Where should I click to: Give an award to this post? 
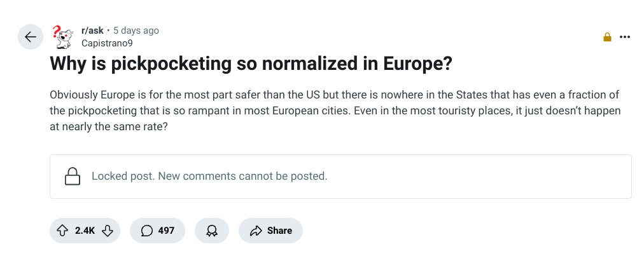pos(212,231)
